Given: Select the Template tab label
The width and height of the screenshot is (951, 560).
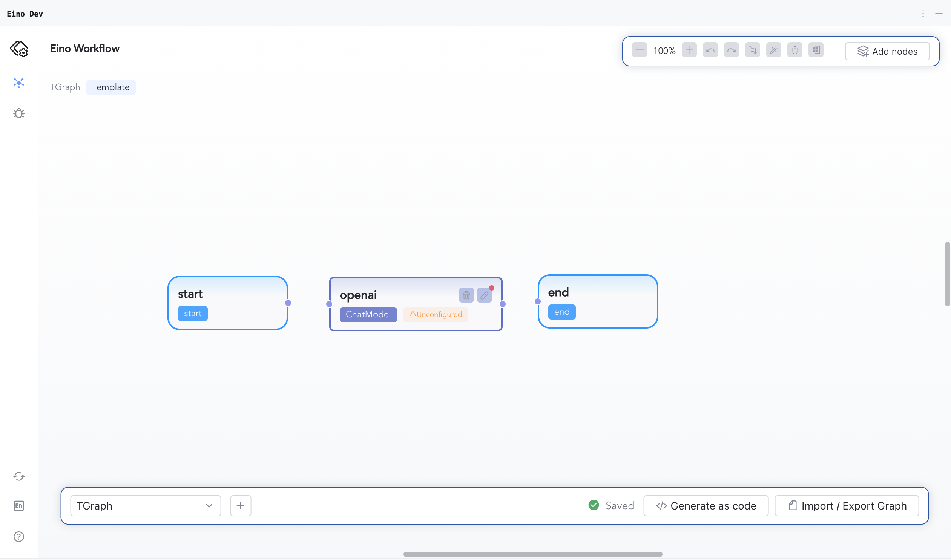Looking at the screenshot, I should [x=110, y=87].
